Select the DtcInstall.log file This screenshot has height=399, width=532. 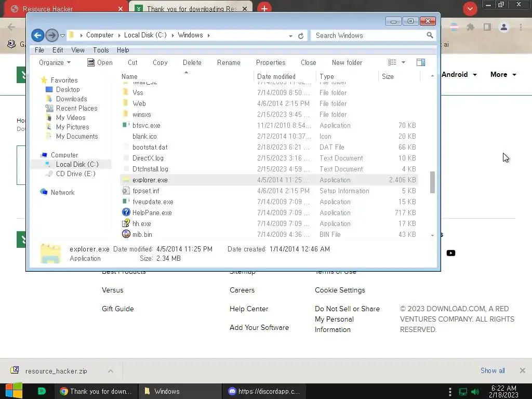click(x=269, y=169)
